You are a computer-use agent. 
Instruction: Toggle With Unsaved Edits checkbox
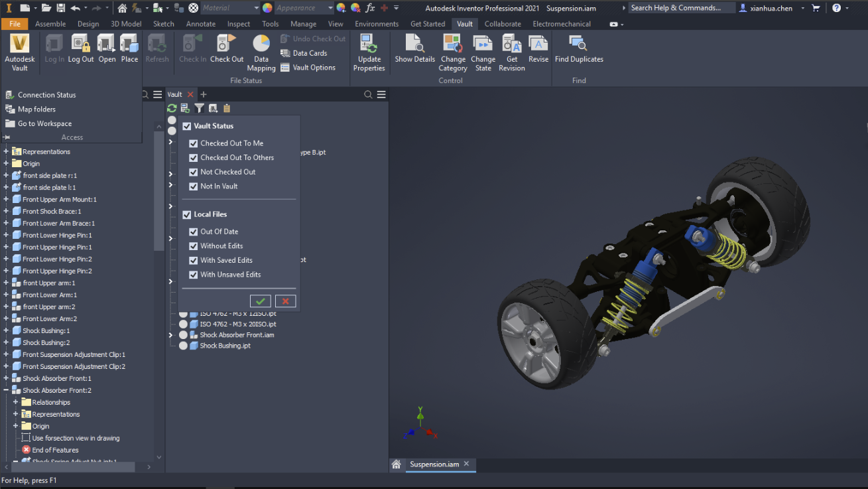[x=194, y=275]
